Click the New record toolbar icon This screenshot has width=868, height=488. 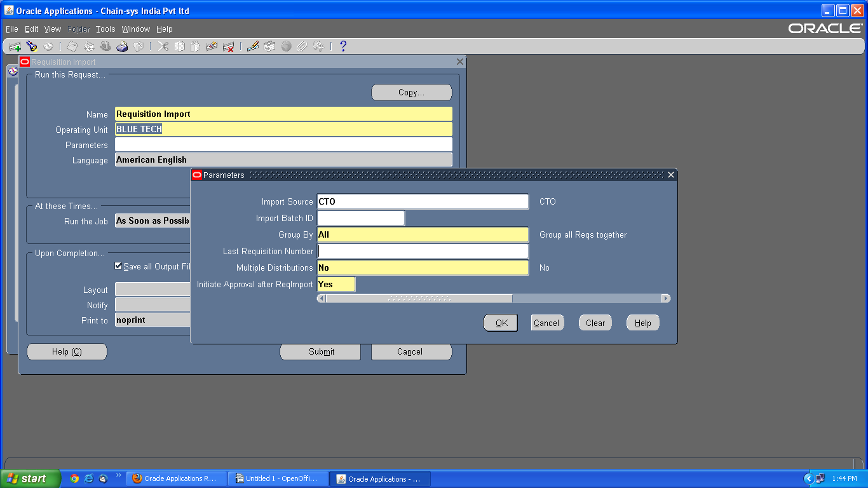tap(15, 46)
